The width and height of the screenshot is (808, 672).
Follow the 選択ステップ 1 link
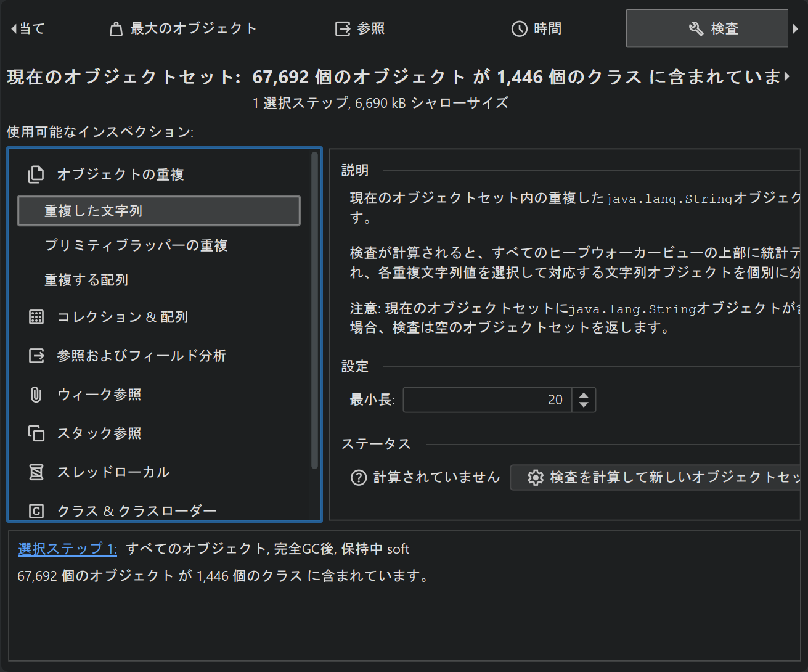[x=67, y=549]
